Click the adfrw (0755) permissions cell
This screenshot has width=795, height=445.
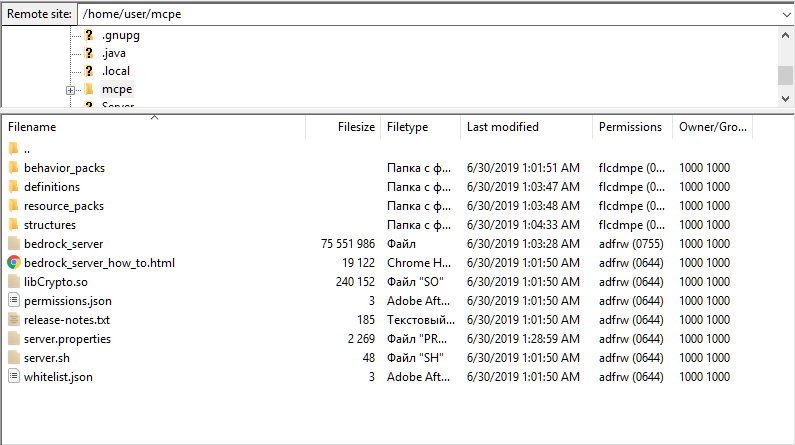coord(631,244)
